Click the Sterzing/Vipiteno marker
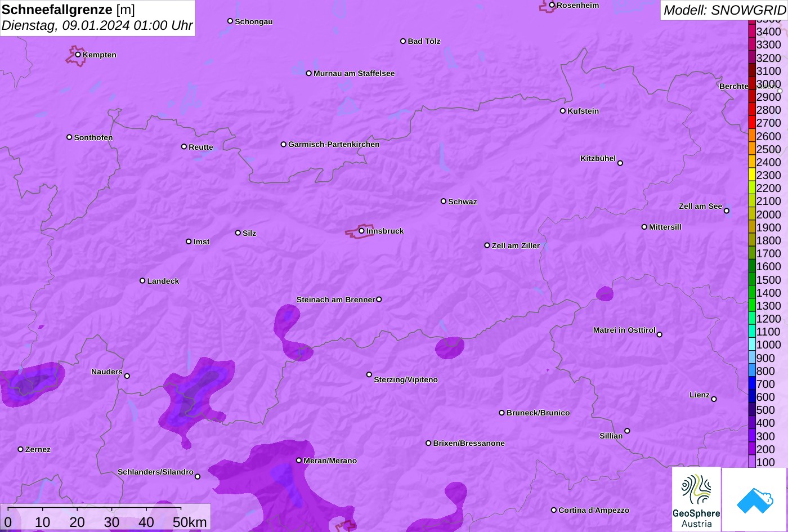This screenshot has height=532, width=788. 369,374
